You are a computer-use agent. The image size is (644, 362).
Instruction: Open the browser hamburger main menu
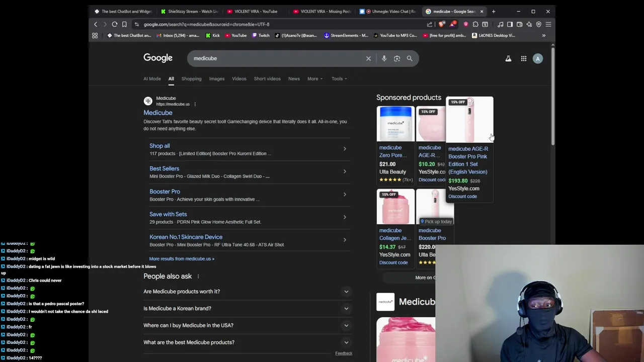coord(548,24)
